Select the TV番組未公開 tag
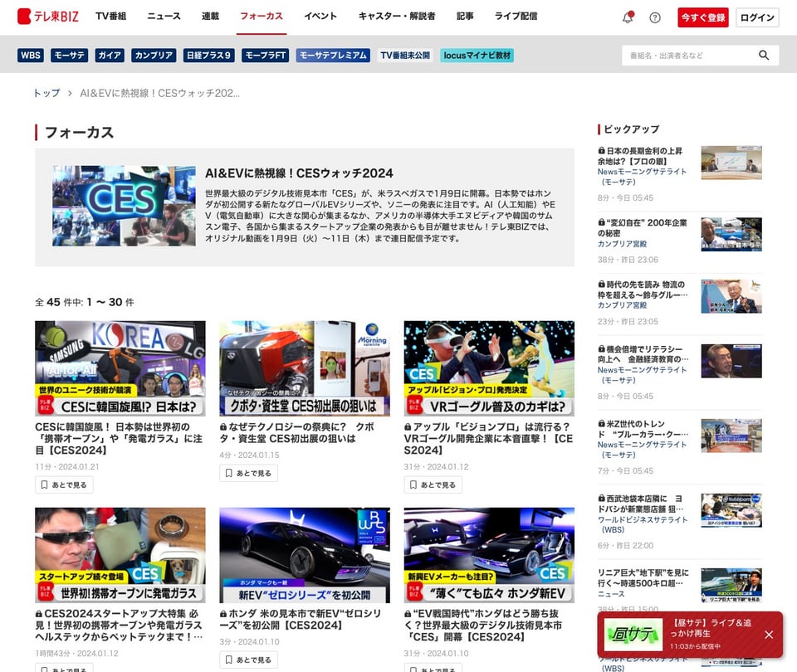 tap(405, 56)
